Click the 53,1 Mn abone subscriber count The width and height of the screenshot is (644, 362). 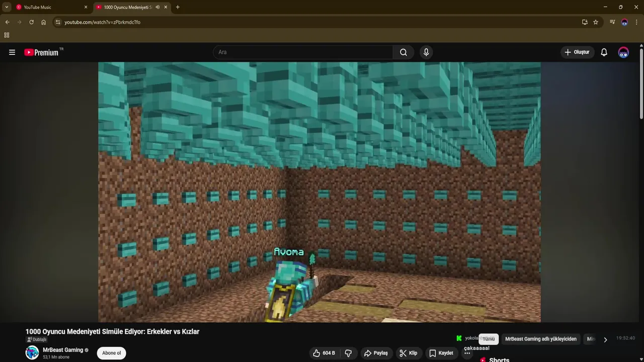56,357
